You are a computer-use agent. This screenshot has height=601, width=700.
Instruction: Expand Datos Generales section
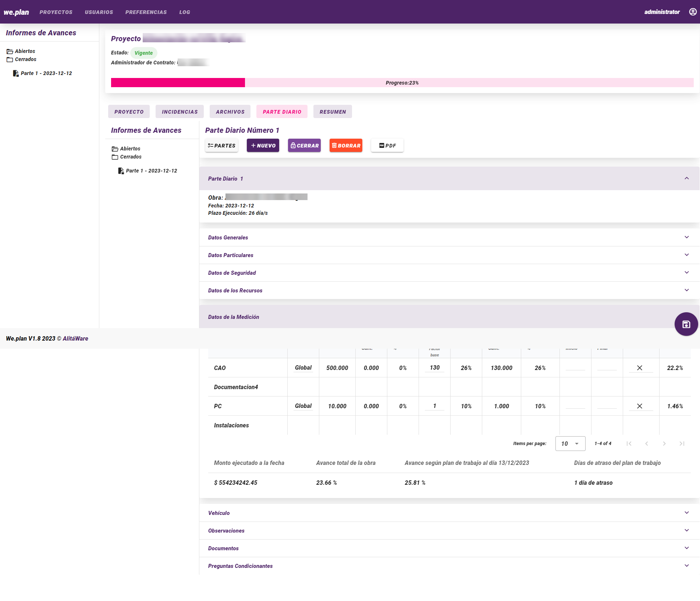pos(687,237)
